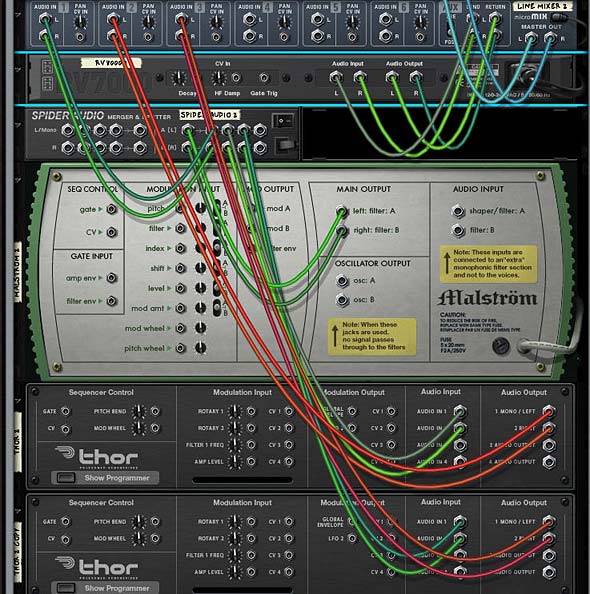The width and height of the screenshot is (590, 594).
Task: Click the Malström Seq Control CV jack
Action: coord(111,232)
